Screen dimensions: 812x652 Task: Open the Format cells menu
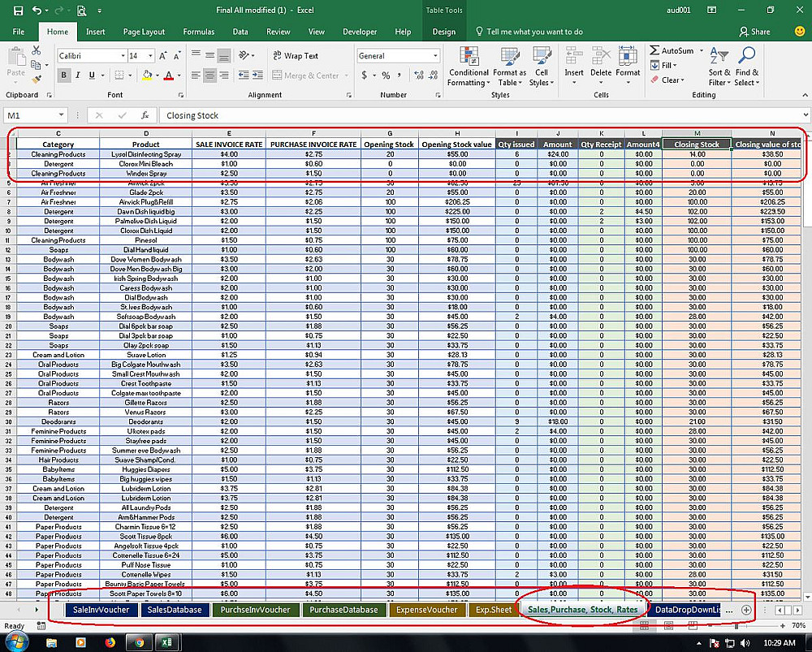click(628, 67)
